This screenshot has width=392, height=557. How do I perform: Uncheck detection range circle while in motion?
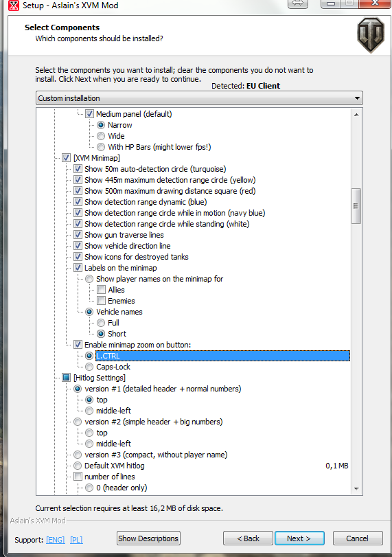(x=78, y=213)
